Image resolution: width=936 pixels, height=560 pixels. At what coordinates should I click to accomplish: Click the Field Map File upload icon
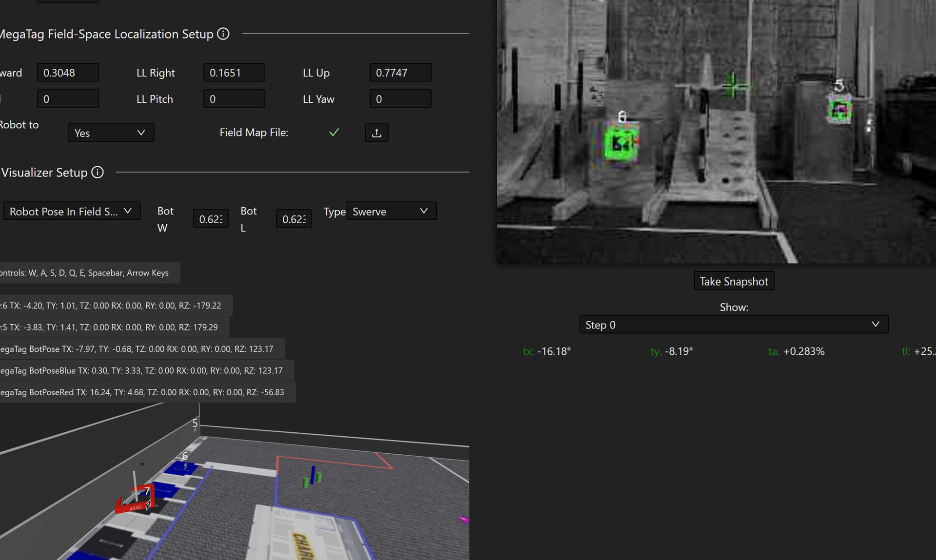tap(376, 133)
